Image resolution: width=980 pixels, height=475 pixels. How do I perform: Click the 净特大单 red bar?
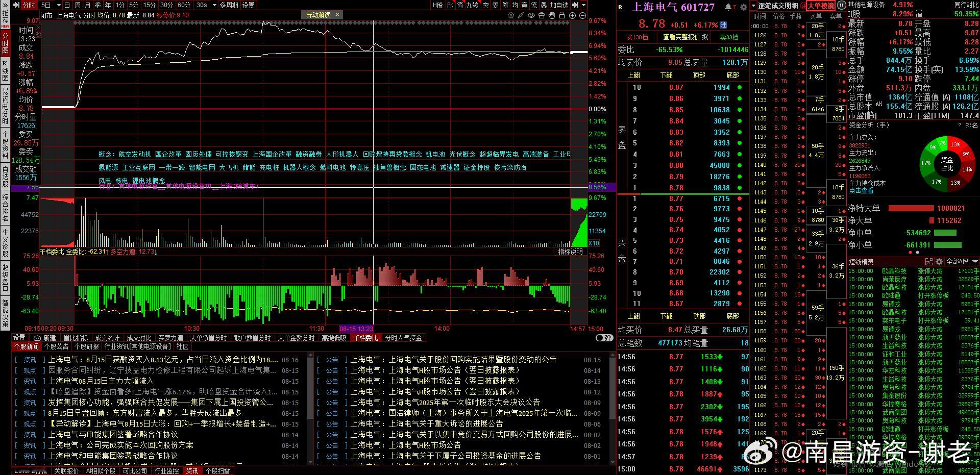911,208
